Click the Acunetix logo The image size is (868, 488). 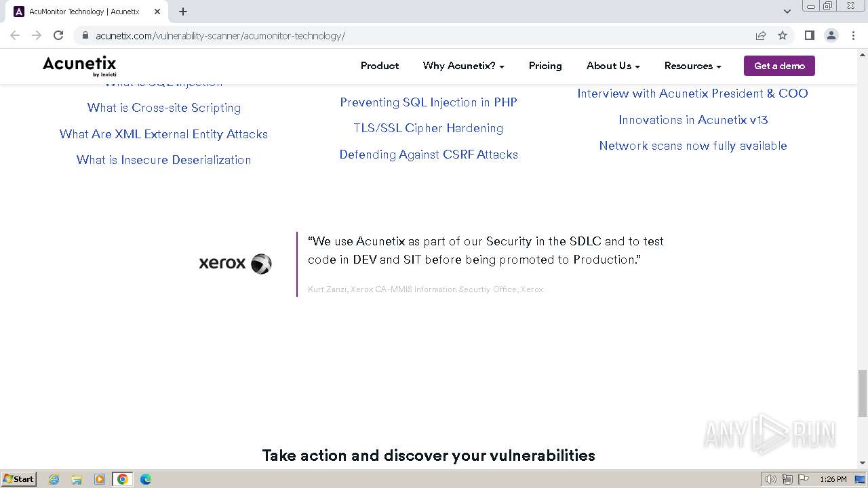[x=80, y=66]
